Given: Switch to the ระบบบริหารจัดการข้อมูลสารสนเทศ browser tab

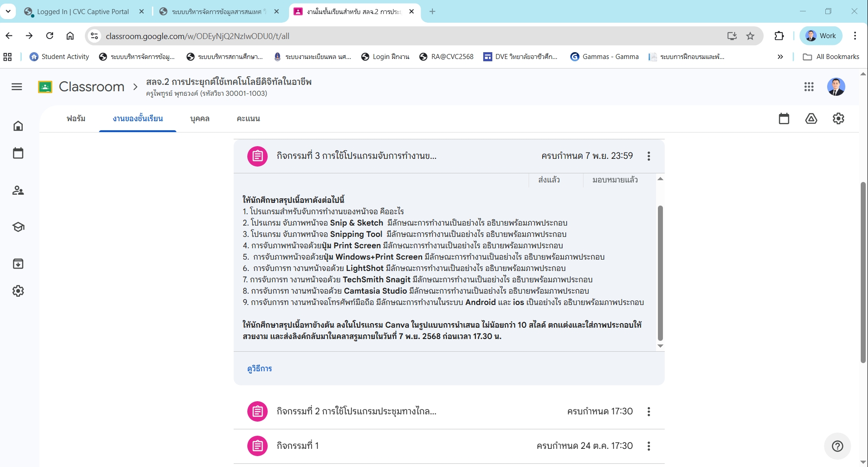Looking at the screenshot, I should [x=218, y=12].
